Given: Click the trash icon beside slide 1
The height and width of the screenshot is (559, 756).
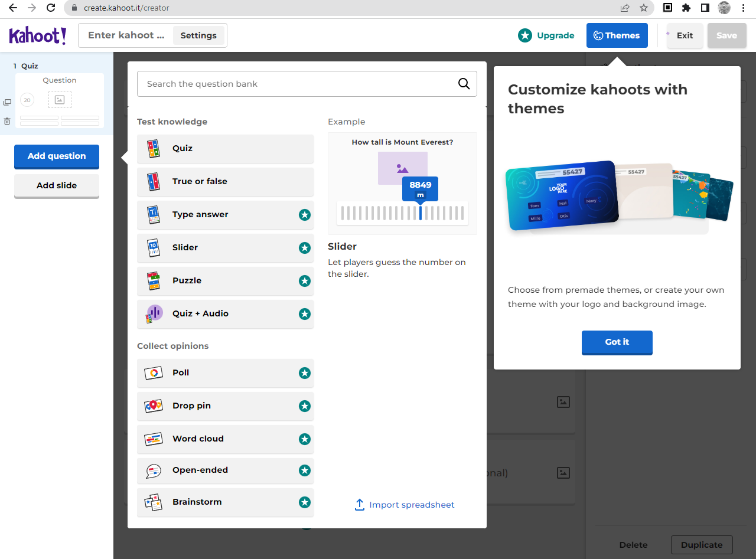Looking at the screenshot, I should click(7, 121).
